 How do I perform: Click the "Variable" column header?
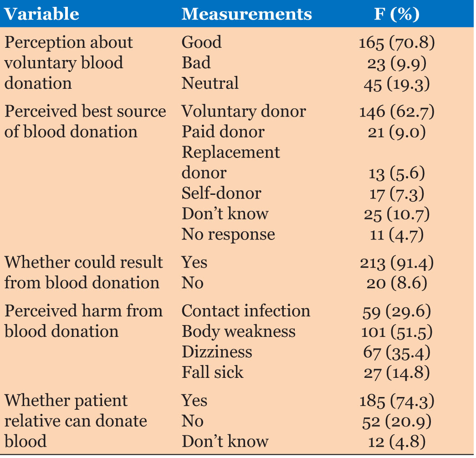[x=42, y=14]
